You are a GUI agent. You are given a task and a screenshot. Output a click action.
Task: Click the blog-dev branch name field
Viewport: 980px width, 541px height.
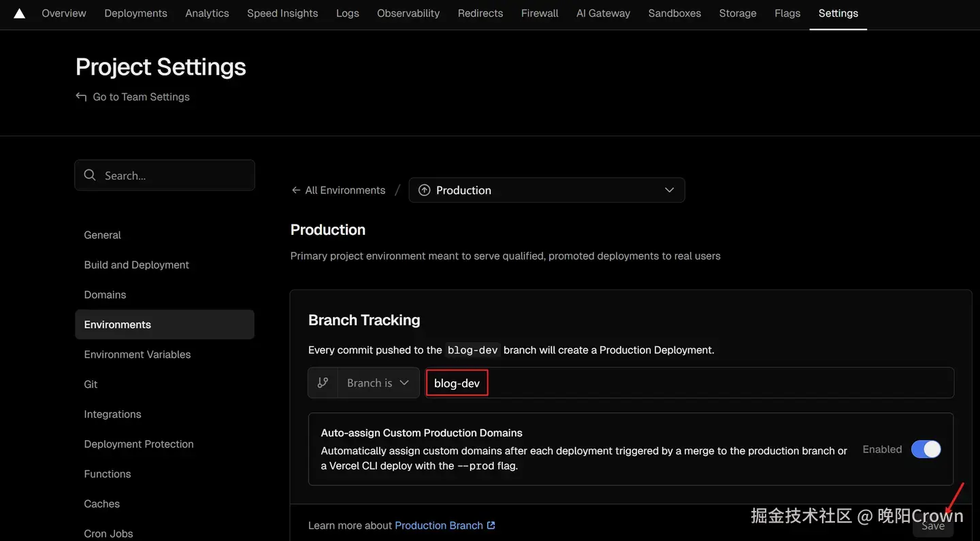(x=689, y=383)
